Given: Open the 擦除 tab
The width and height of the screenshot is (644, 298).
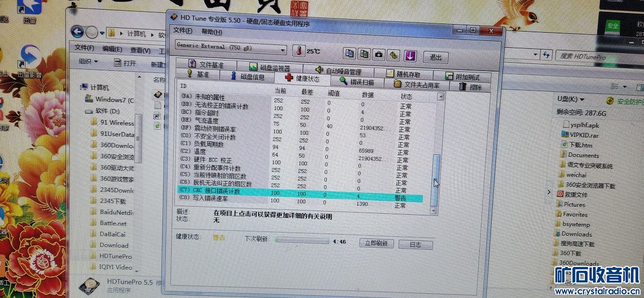Looking at the screenshot, I should [x=471, y=86].
